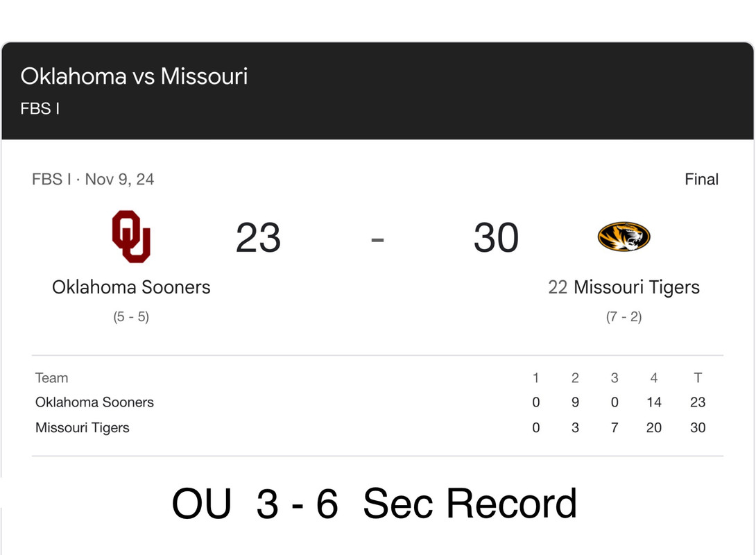Screen dimensions: 756x555
Task: Open the Missouri Tigers team name under the logo
Action: point(637,287)
